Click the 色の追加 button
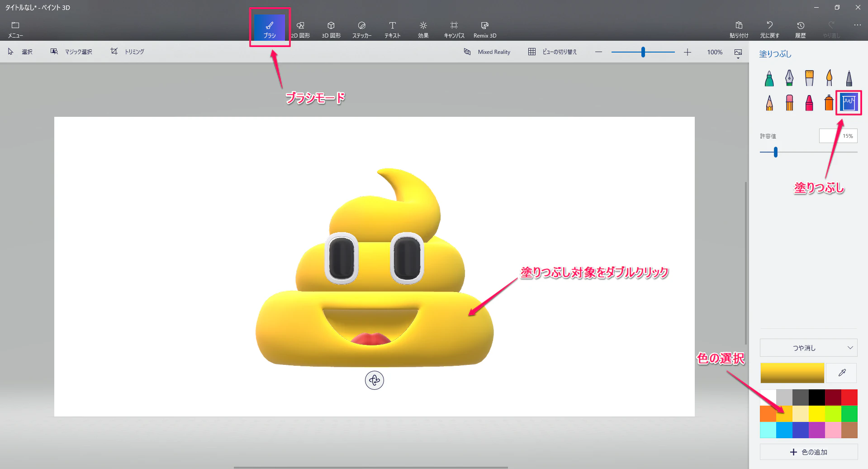The image size is (868, 469). click(x=808, y=452)
